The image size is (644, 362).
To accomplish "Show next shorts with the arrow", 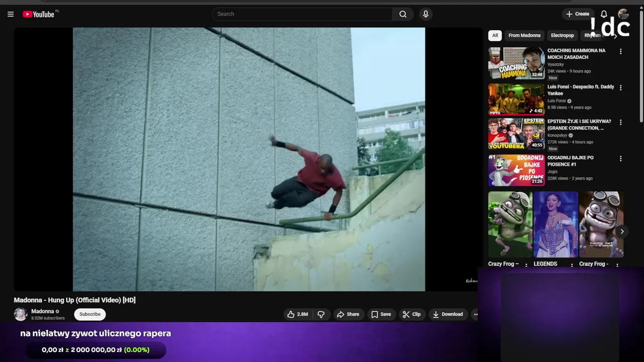I will 622,231.
